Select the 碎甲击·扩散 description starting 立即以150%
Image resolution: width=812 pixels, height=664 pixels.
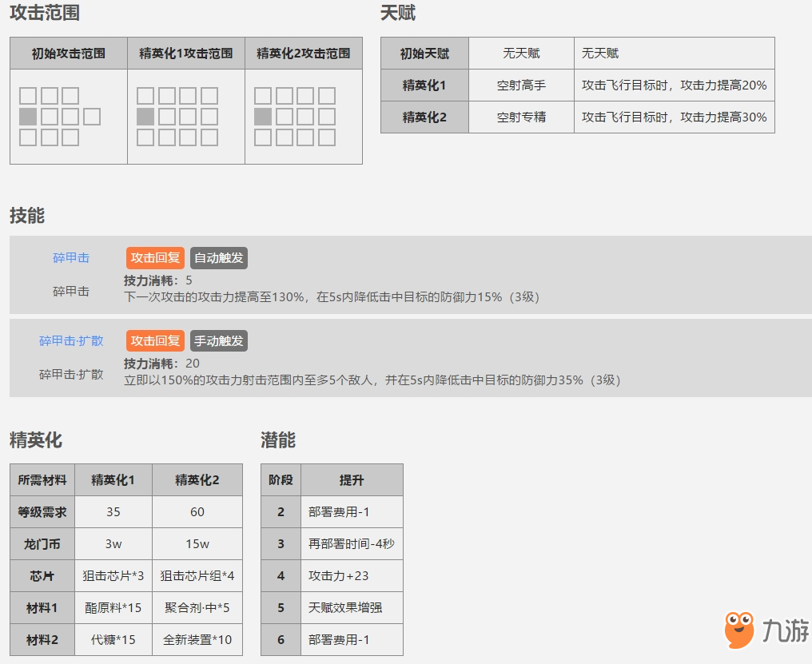[372, 380]
